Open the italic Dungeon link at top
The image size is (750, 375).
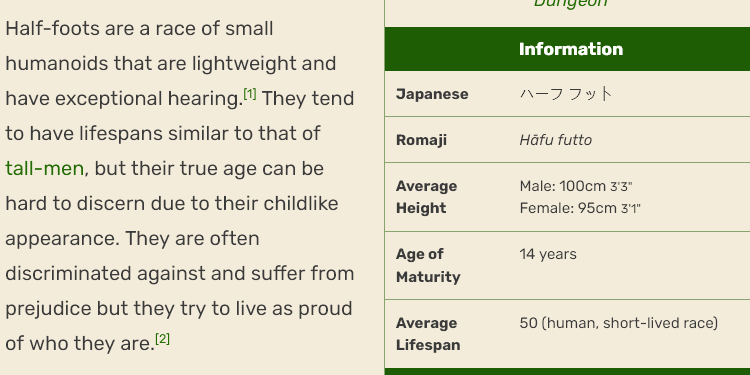pyautogui.click(x=570, y=3)
